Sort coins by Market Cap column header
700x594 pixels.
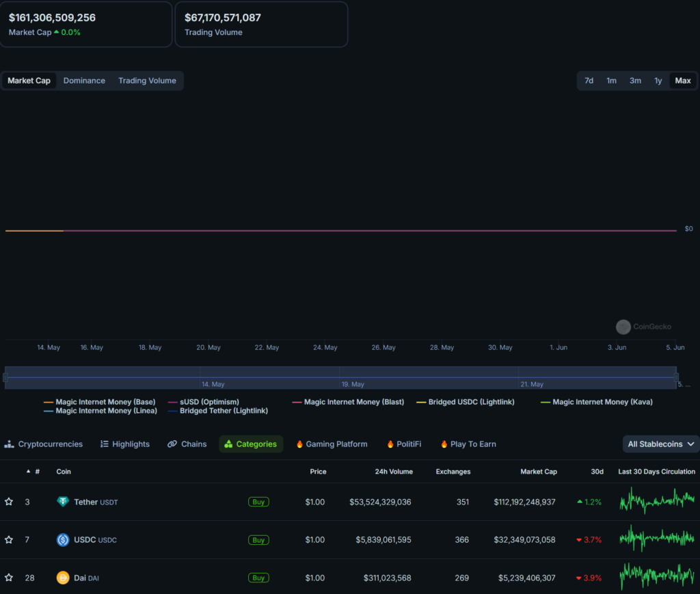pyautogui.click(x=538, y=472)
